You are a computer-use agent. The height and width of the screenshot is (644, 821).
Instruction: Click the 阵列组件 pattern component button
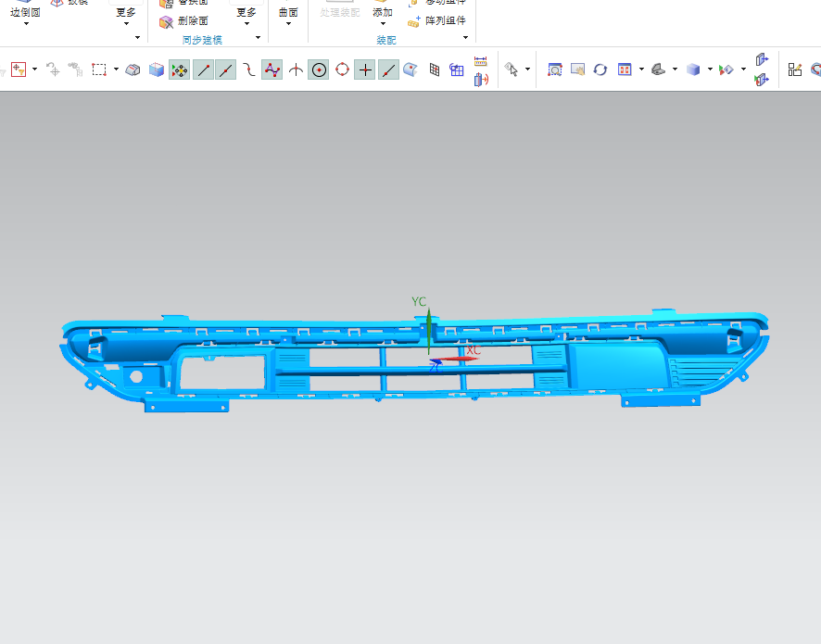437,21
